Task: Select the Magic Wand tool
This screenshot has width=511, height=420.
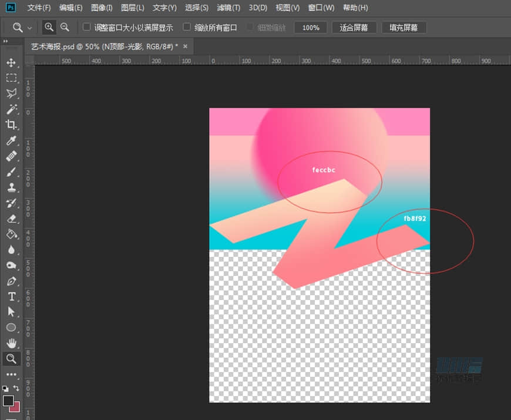Action: pyautogui.click(x=11, y=109)
